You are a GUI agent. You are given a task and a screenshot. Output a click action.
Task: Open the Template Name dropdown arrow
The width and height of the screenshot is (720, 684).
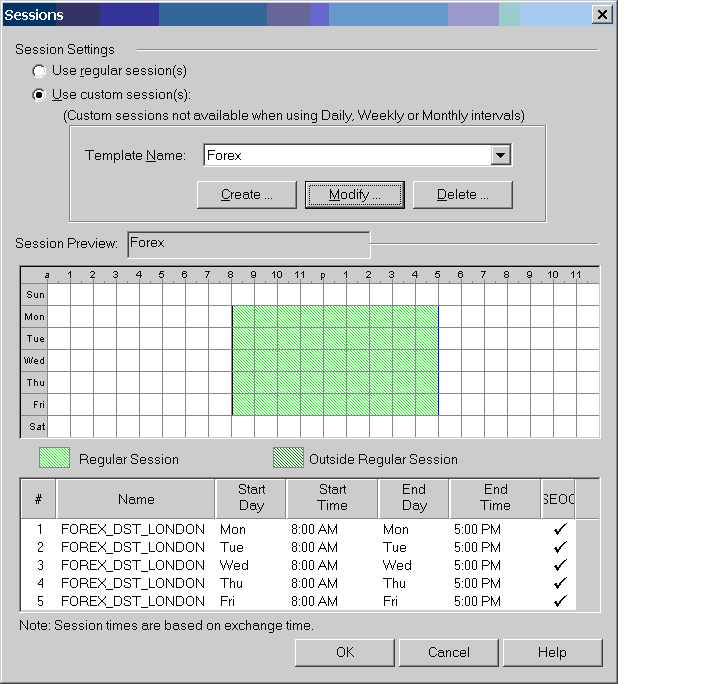(x=501, y=155)
